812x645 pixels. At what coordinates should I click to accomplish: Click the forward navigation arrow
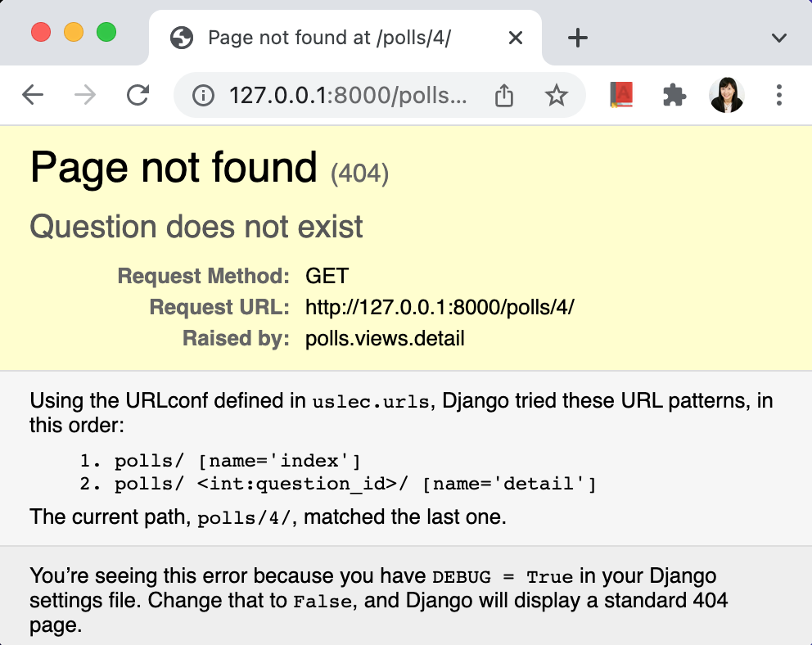pos(85,95)
